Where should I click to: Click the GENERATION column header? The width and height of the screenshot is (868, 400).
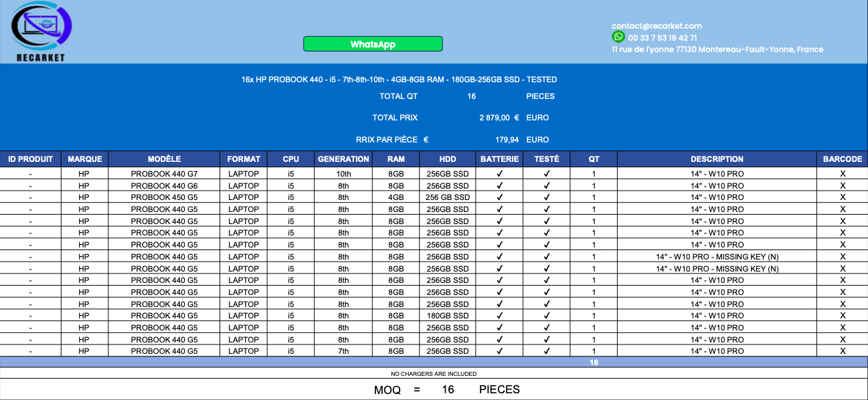tap(343, 159)
